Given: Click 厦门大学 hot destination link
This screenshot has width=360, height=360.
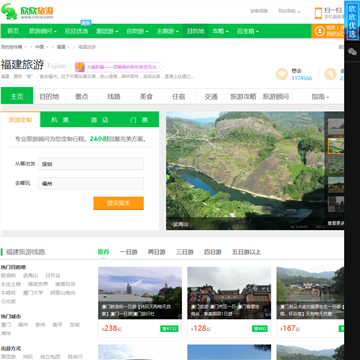Looking at the screenshot, I should pos(33,293).
